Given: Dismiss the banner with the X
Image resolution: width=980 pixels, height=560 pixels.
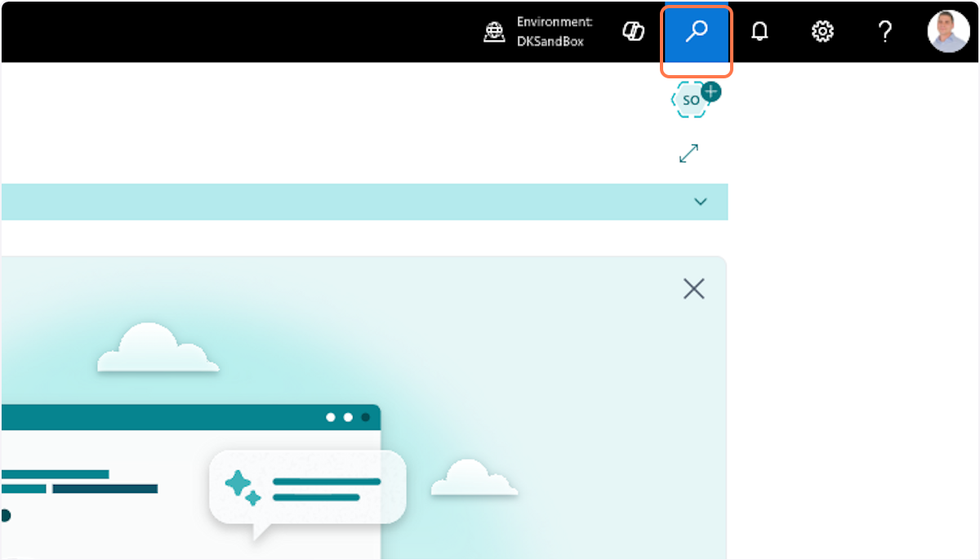Looking at the screenshot, I should point(693,289).
